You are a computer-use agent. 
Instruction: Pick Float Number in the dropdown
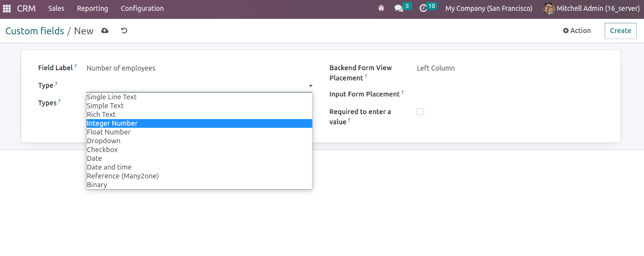click(108, 132)
